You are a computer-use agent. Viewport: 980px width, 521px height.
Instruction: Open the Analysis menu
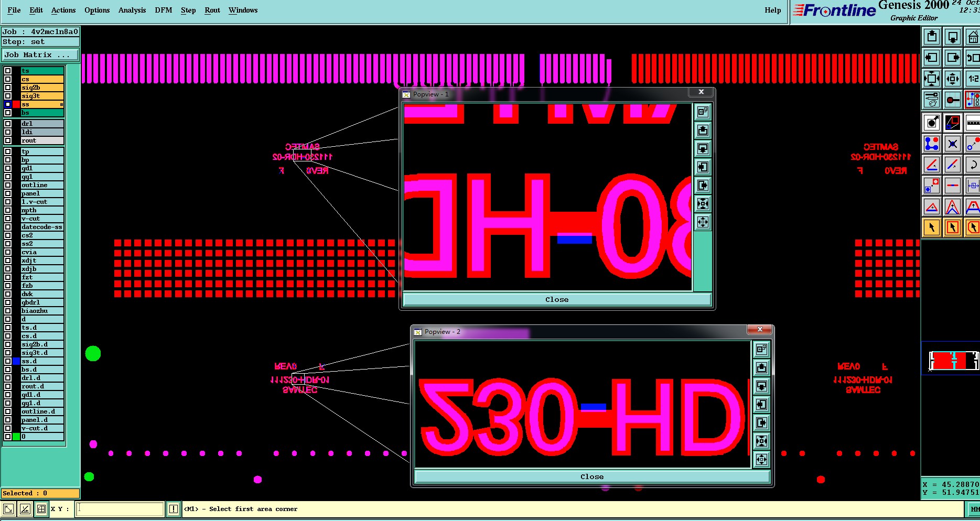point(132,10)
